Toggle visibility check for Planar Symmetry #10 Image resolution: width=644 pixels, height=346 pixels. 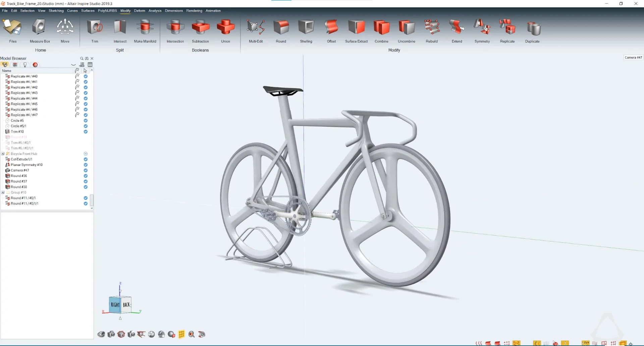(86, 165)
